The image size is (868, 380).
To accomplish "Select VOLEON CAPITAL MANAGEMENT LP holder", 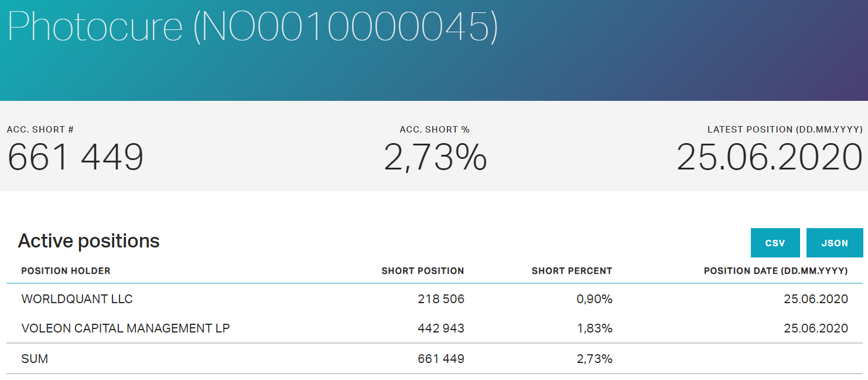I will pyautogui.click(x=125, y=328).
